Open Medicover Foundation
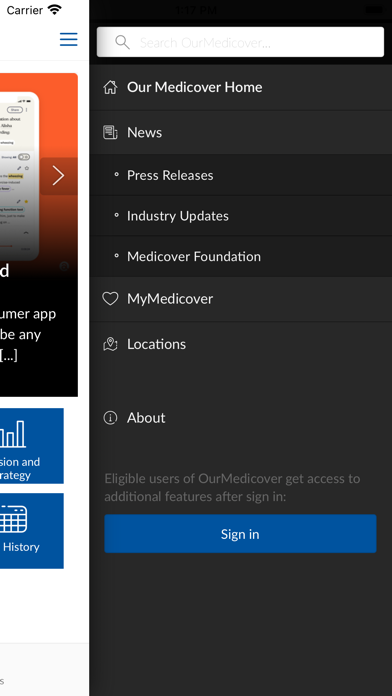 tap(241, 257)
